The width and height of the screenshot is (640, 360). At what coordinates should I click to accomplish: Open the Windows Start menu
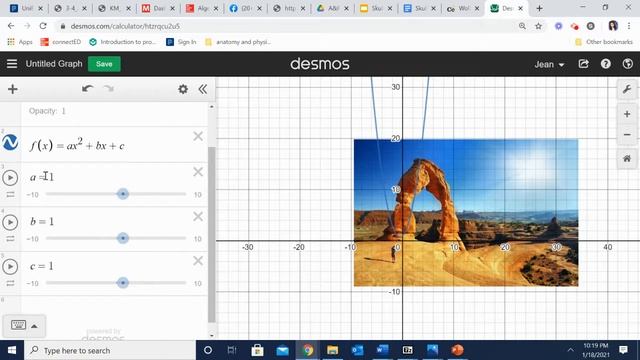point(12,350)
